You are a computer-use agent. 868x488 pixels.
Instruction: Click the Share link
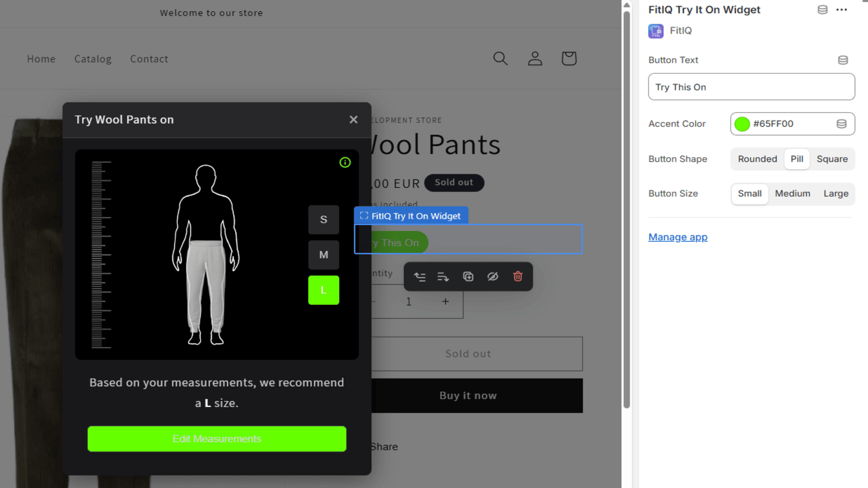click(x=384, y=447)
